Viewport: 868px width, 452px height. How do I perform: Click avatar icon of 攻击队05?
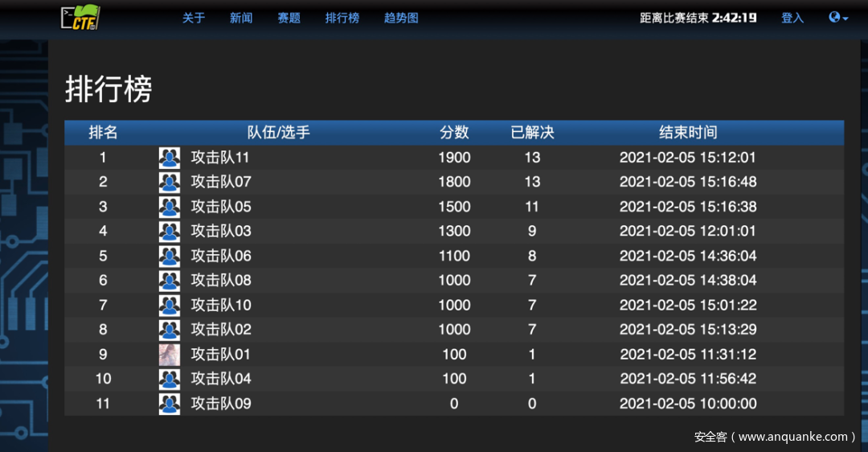click(x=170, y=208)
